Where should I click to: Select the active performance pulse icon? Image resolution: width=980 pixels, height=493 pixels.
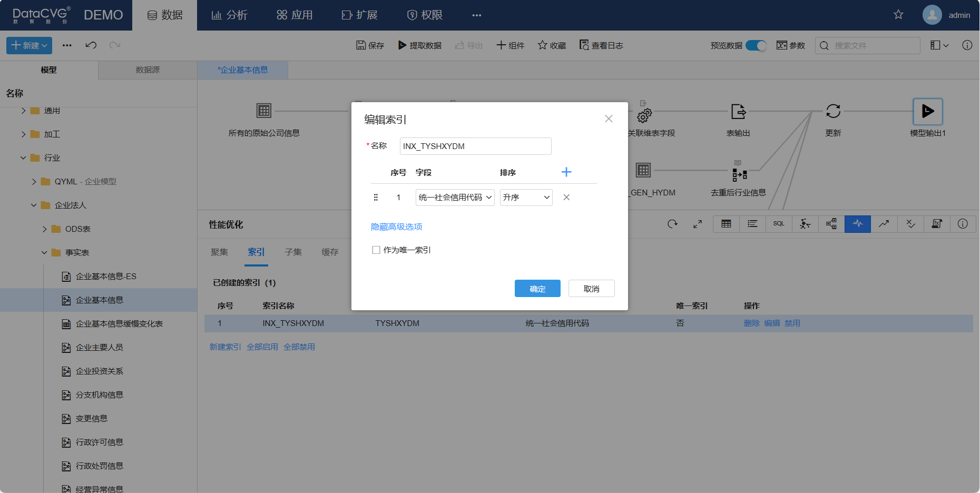coord(858,224)
